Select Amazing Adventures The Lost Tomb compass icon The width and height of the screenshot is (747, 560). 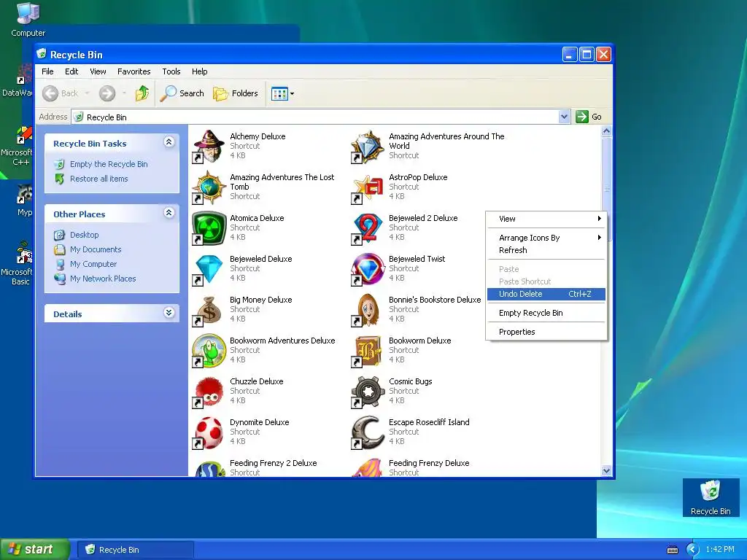209,187
